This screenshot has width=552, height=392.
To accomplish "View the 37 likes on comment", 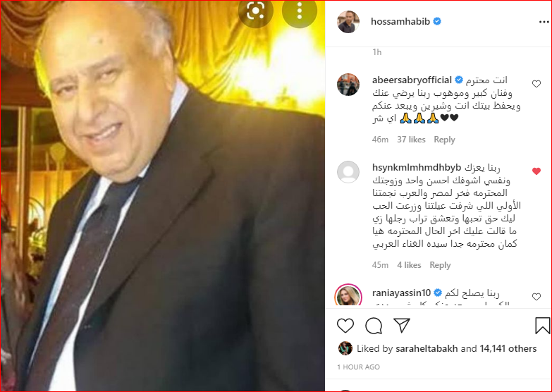I will (x=411, y=140).
